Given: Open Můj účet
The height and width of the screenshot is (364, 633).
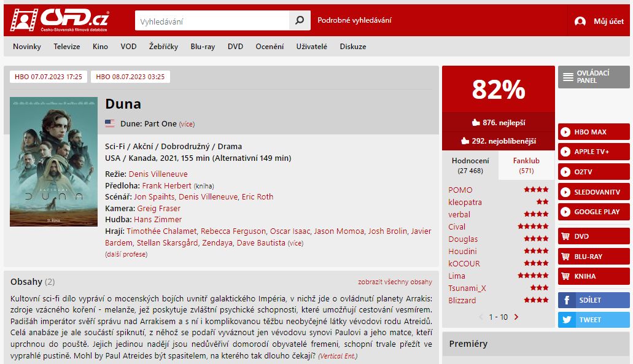Looking at the screenshot, I should (608, 21).
